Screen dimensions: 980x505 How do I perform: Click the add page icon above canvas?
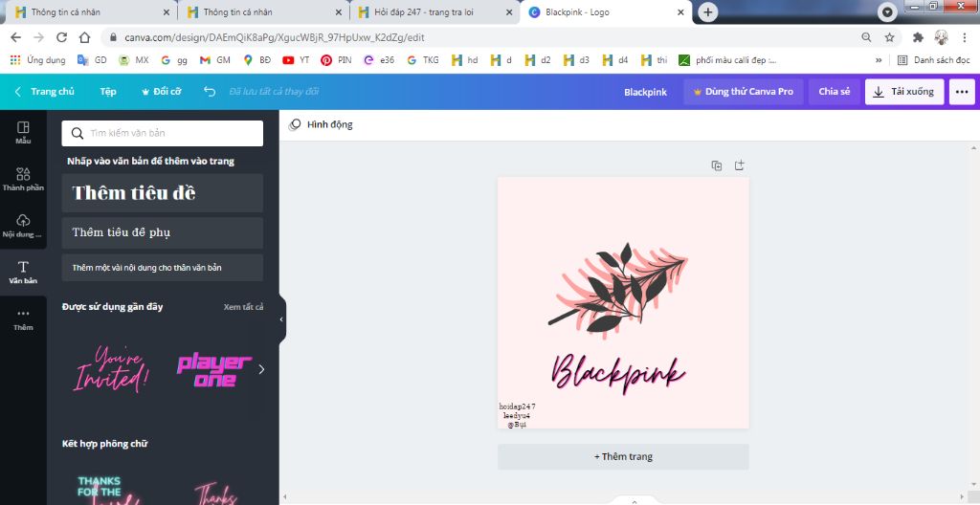tap(740, 165)
